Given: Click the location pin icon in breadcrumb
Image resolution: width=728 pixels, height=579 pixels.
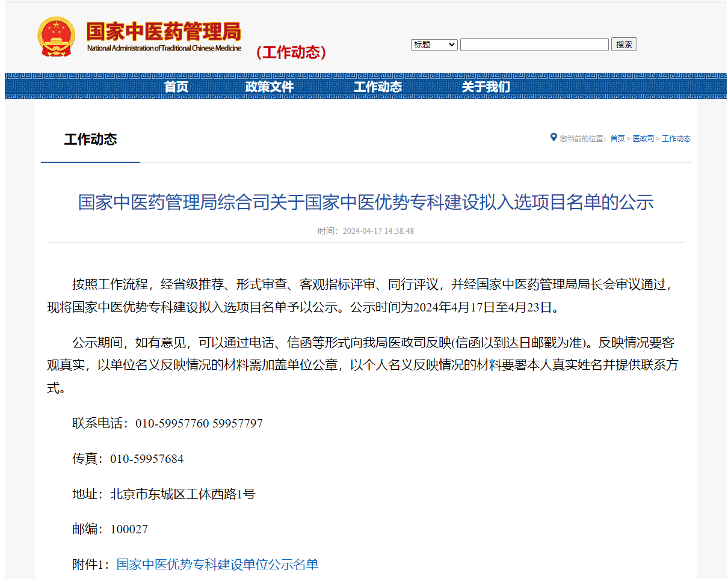Looking at the screenshot, I should 554,138.
